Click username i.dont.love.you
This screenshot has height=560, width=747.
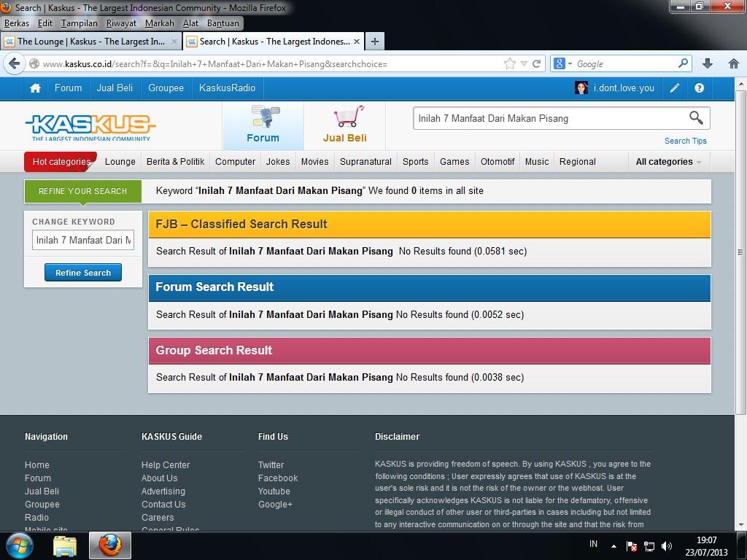(624, 88)
